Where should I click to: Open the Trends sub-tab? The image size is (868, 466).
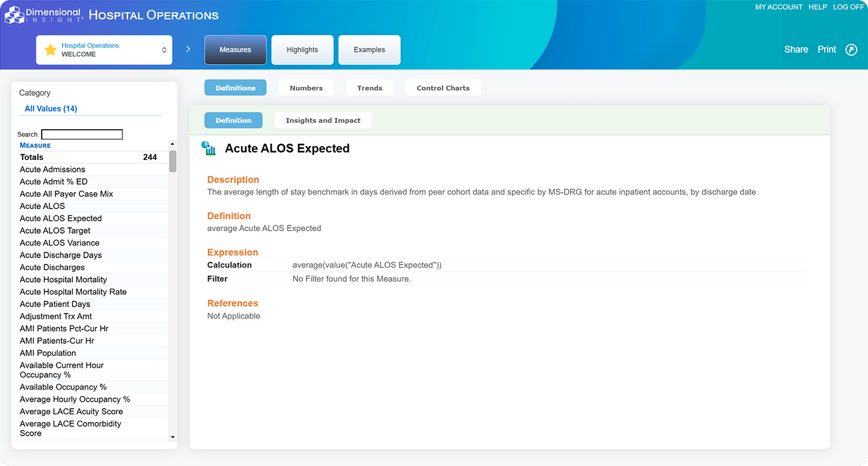point(369,88)
